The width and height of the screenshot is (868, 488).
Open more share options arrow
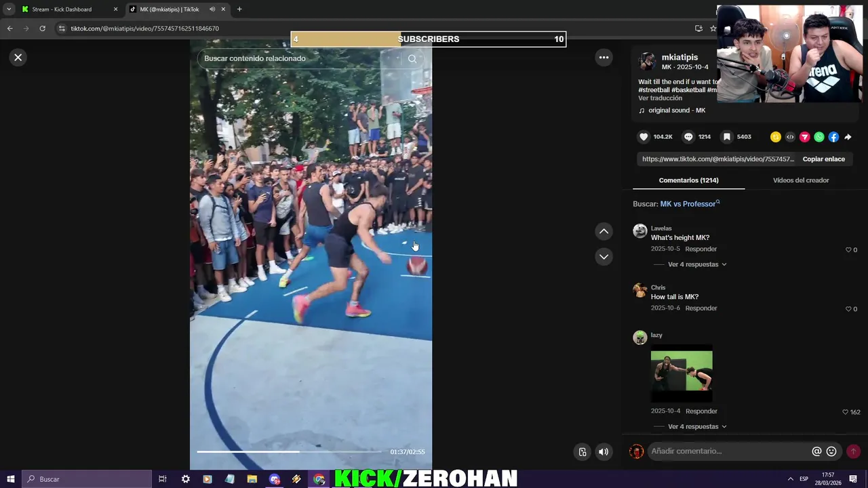(x=848, y=137)
